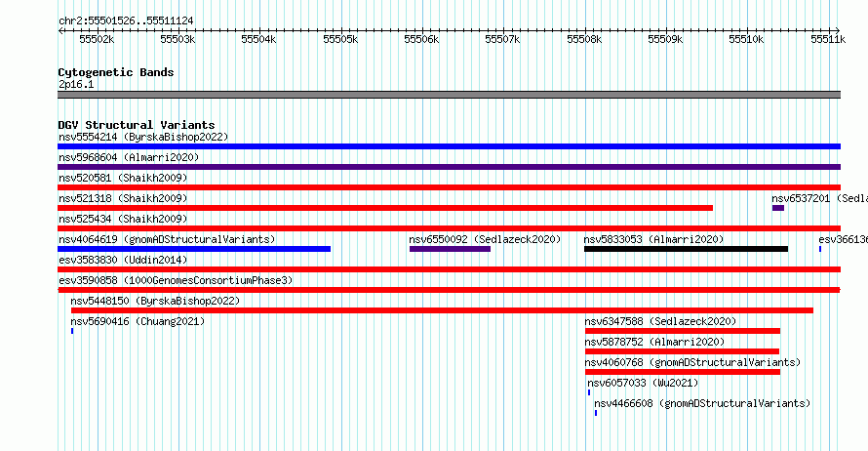Click the 55509k ruler tick label

[665, 39]
